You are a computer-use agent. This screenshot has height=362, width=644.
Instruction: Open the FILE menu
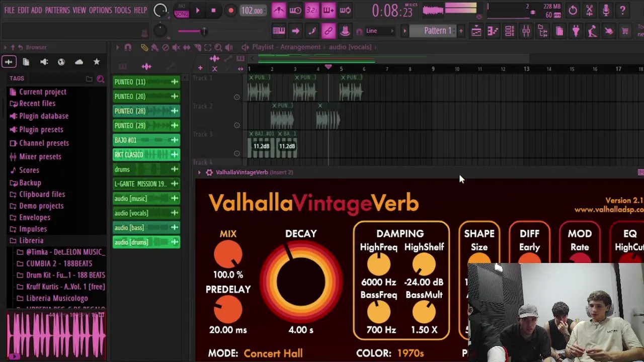coord(9,10)
